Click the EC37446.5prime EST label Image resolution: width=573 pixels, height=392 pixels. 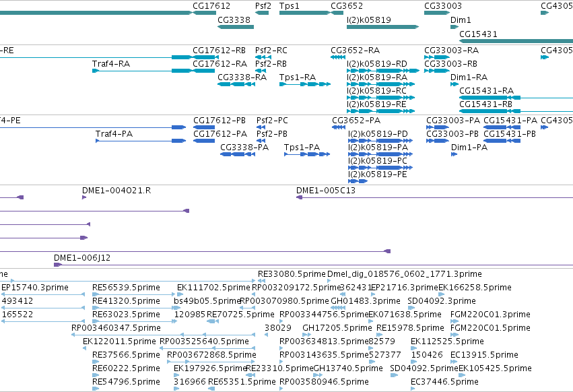click(x=445, y=382)
